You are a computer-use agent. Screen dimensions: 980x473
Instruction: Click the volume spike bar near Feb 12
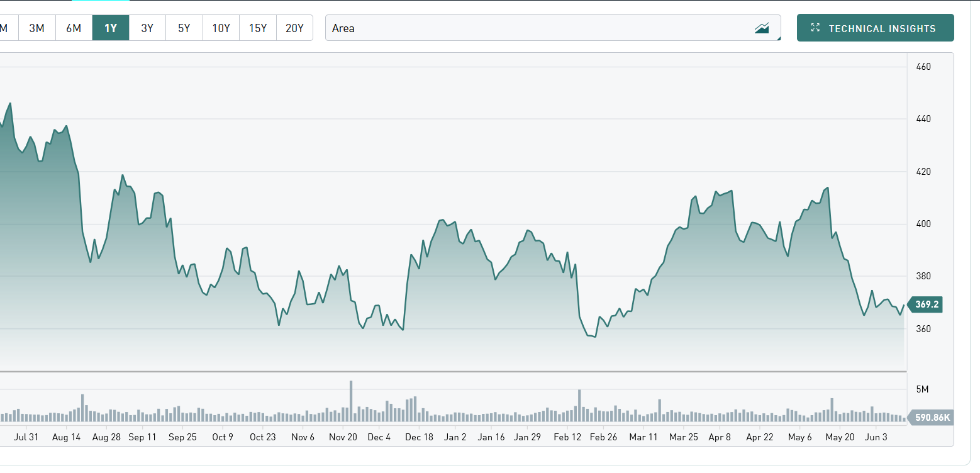579,405
